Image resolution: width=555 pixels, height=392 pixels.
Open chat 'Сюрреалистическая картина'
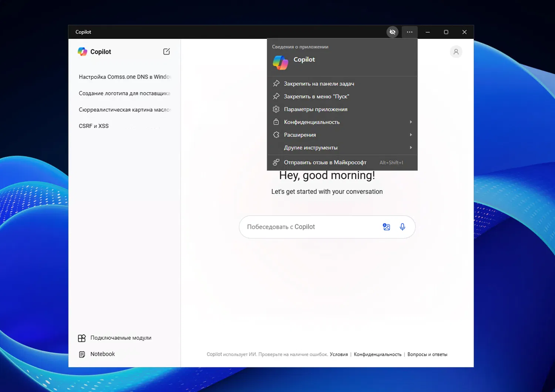pyautogui.click(x=125, y=109)
